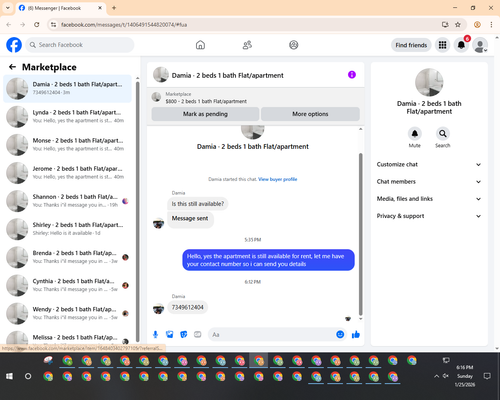
Task: Click the taskbar clock showing 6:16 PM
Action: [465, 376]
